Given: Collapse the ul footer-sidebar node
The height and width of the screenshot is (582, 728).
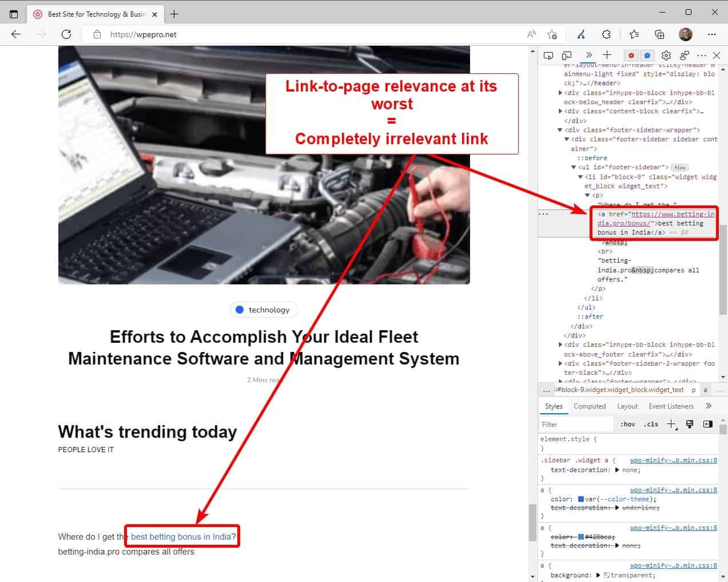Looking at the screenshot, I should pyautogui.click(x=574, y=167).
